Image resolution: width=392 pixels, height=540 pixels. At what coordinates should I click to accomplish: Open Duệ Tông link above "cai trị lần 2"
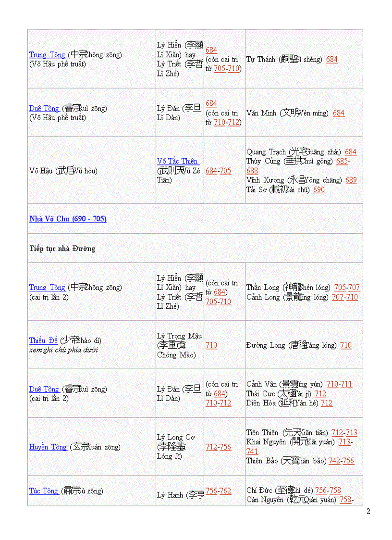pos(44,389)
